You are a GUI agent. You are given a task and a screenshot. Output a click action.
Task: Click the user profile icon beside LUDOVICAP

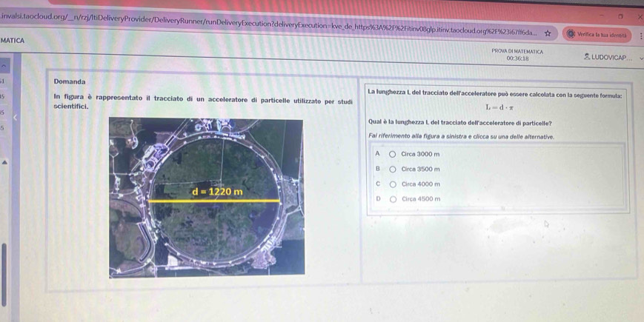click(x=586, y=57)
